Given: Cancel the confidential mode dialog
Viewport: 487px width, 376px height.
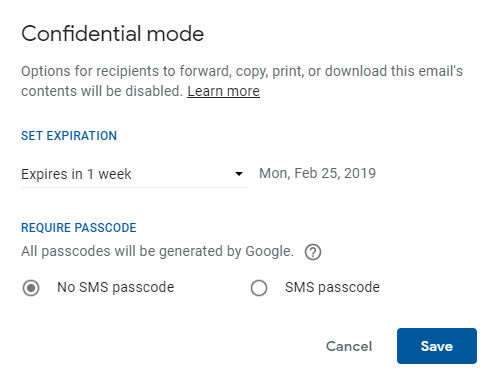Looking at the screenshot, I should pos(349,346).
